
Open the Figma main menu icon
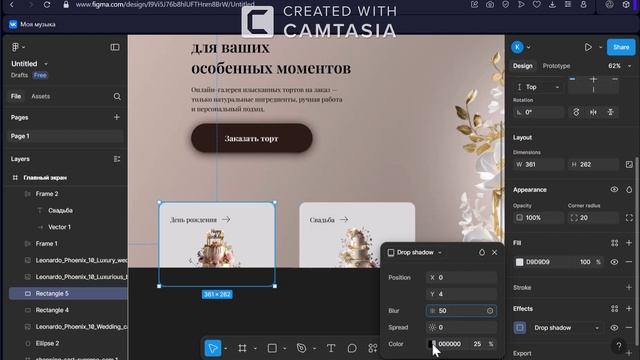[16, 47]
